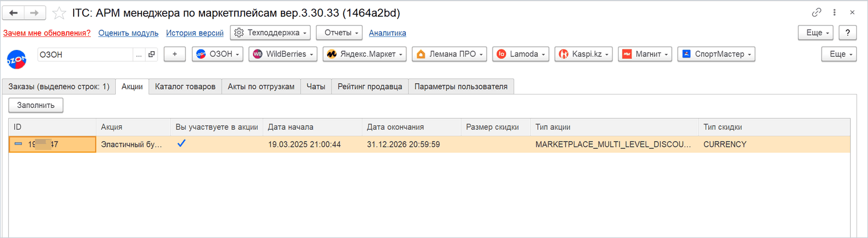Expand the WildBerries dropdown
The height and width of the screenshot is (238, 868).
283,54
